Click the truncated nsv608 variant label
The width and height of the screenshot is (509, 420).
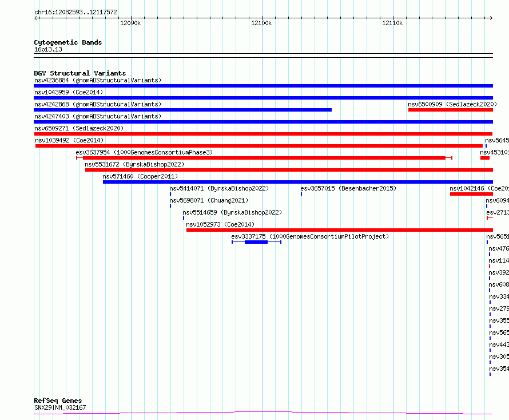coord(499,284)
